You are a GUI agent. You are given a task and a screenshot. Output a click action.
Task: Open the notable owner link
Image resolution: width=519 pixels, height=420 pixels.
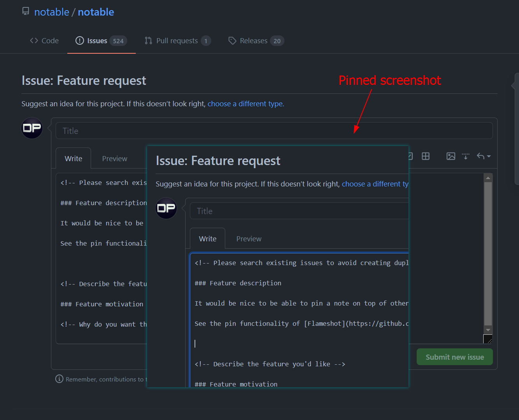pos(52,12)
